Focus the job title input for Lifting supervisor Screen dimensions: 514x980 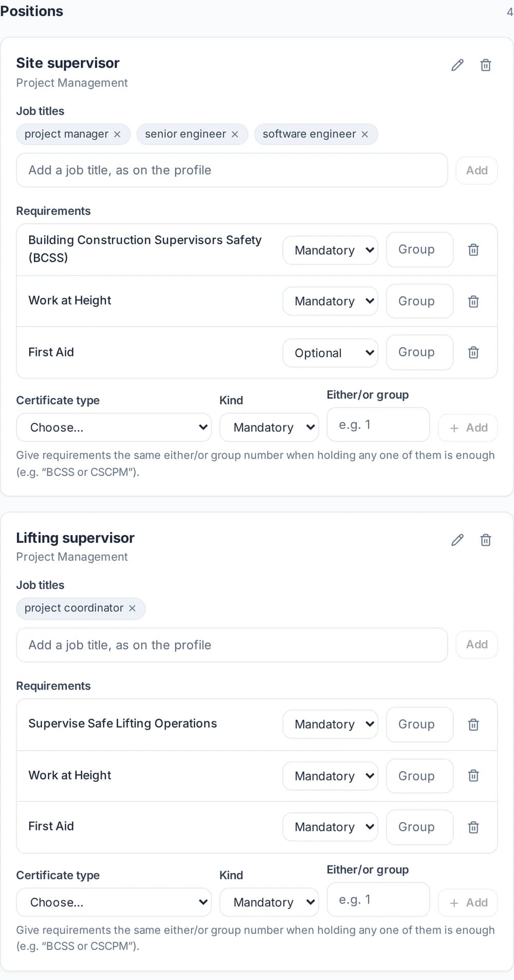232,645
